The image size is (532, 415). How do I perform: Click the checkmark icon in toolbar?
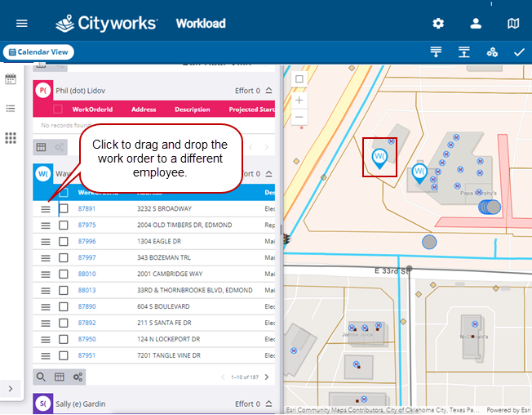(519, 52)
